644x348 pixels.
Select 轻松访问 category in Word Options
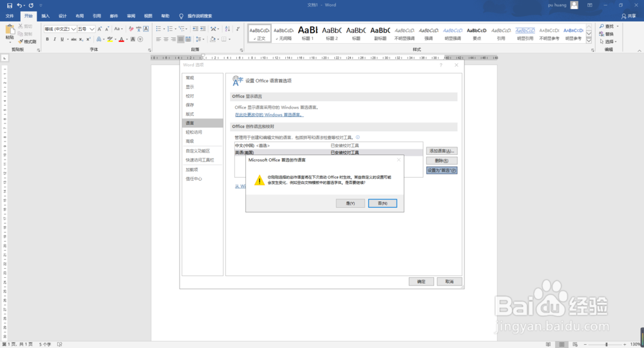coord(202,132)
